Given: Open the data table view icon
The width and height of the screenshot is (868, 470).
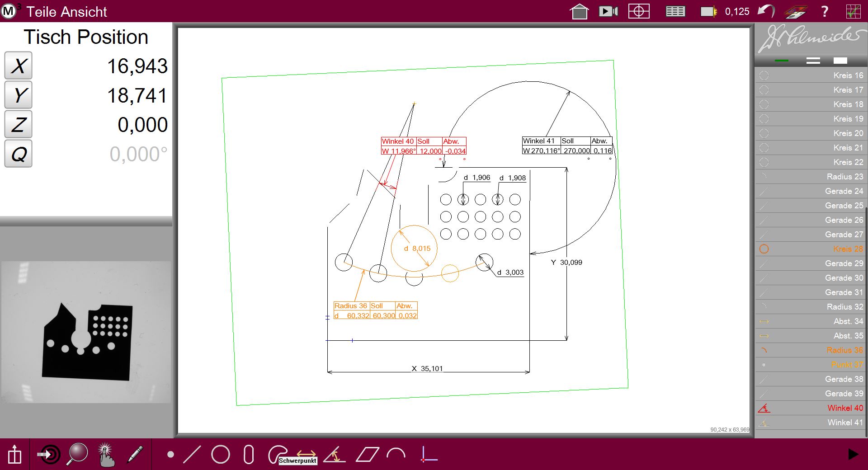Looking at the screenshot, I should pos(675,11).
